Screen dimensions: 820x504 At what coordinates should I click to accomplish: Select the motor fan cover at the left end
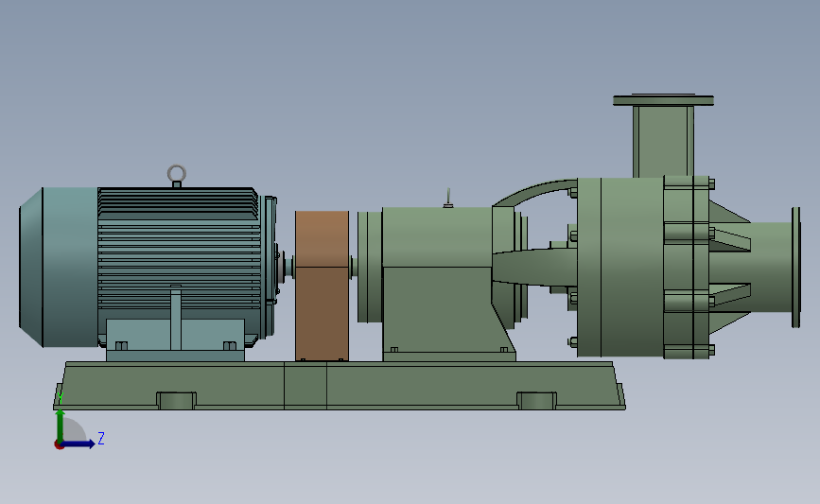(58, 268)
